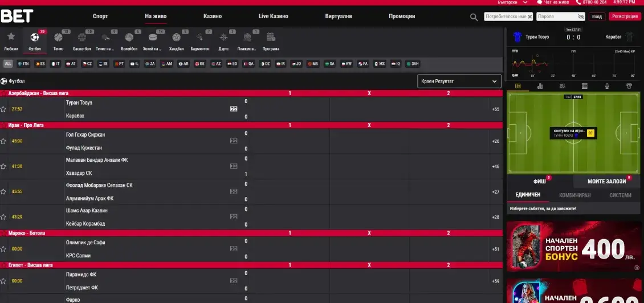Switch to the КОМБИНИРАН bet slip tab
644x303 pixels.
[575, 195]
